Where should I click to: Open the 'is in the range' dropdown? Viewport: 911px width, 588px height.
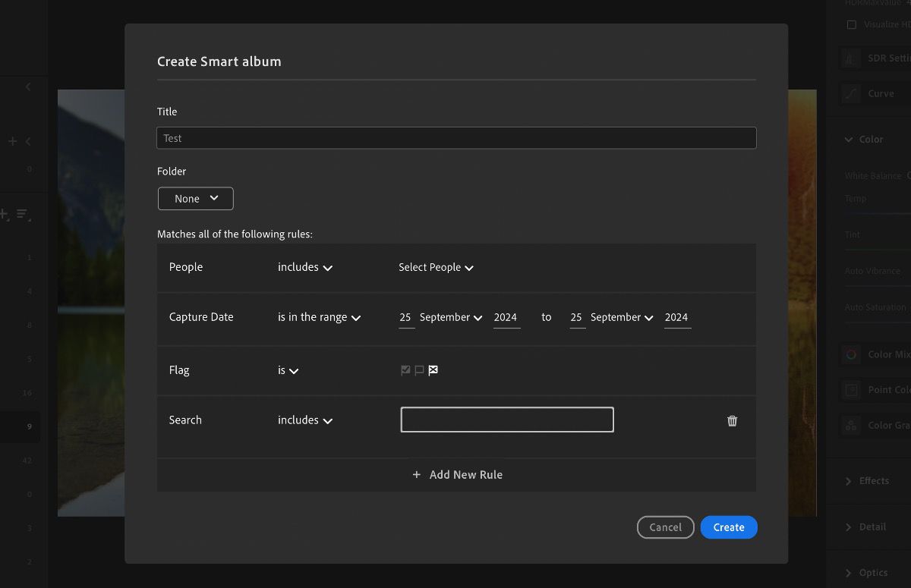tap(319, 317)
